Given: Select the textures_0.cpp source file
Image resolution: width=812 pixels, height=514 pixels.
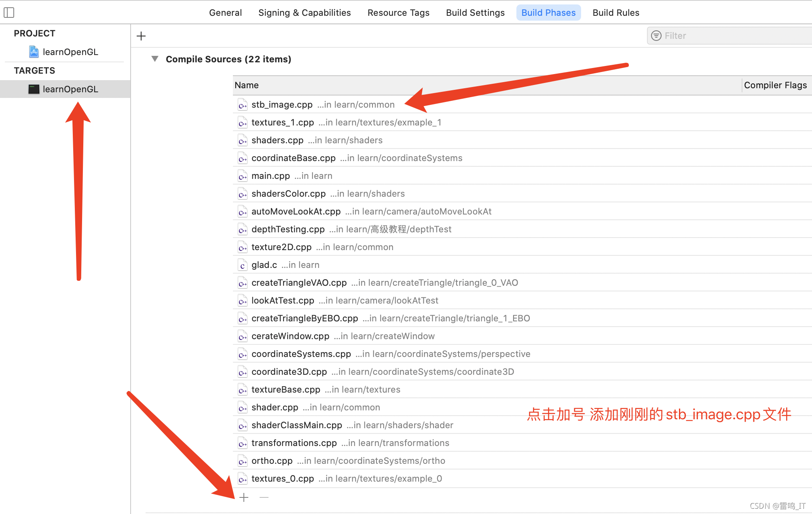Looking at the screenshot, I should [282, 478].
